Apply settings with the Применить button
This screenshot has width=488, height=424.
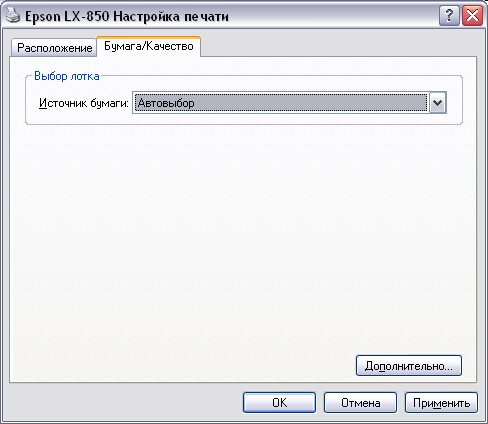tap(441, 403)
